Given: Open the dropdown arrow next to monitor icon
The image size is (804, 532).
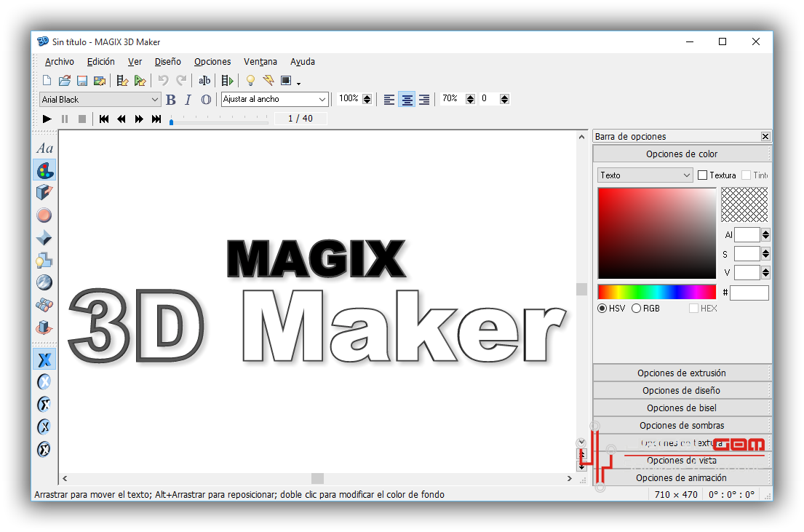Looking at the screenshot, I should (x=298, y=82).
